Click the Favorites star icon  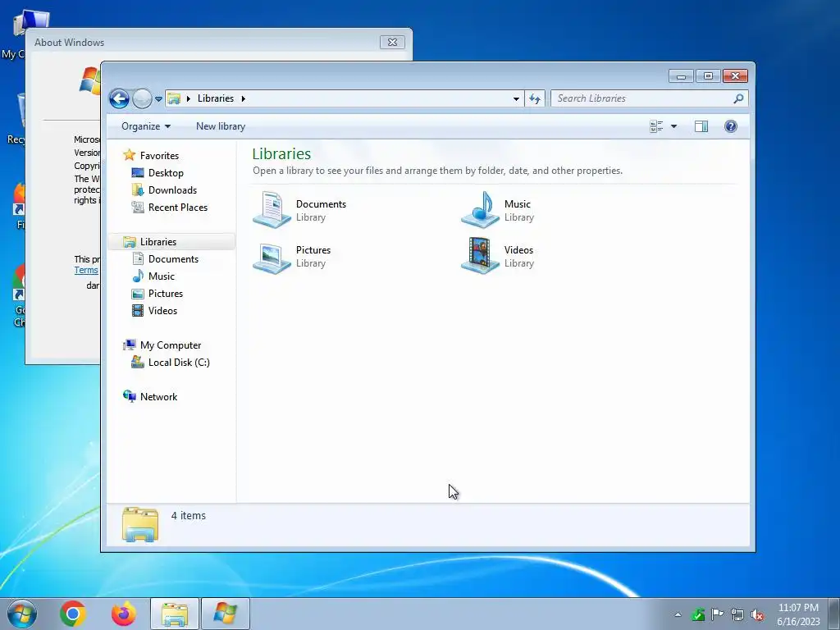coord(129,155)
